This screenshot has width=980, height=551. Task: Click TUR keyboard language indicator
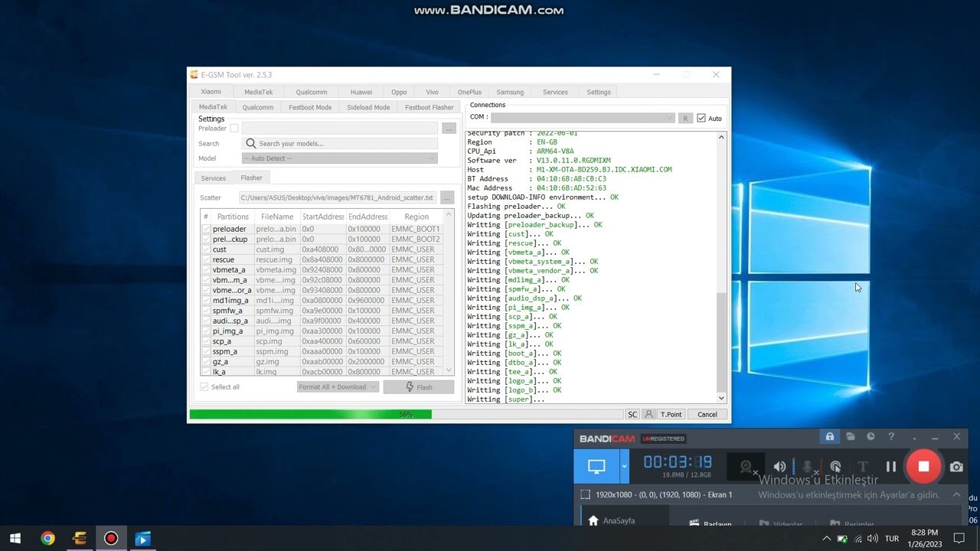pos(892,539)
